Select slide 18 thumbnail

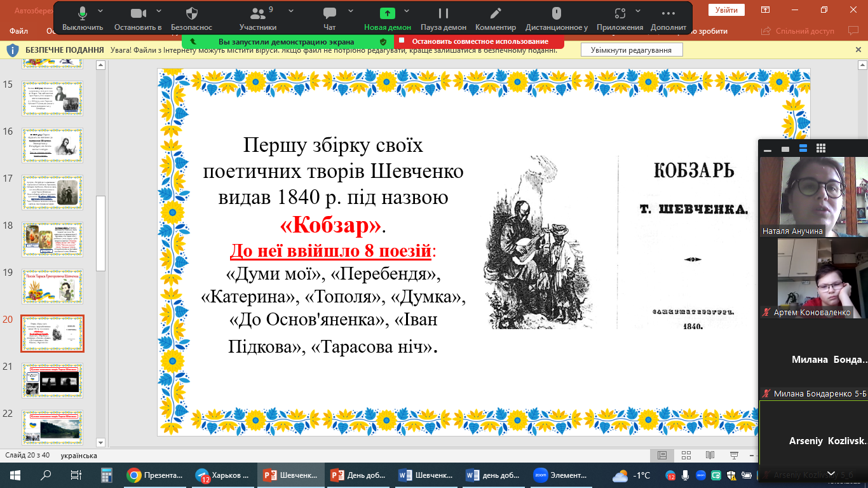(51, 240)
